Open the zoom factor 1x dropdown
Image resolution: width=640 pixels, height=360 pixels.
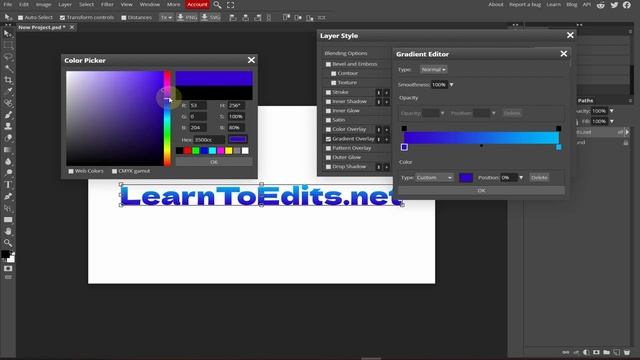click(x=166, y=18)
